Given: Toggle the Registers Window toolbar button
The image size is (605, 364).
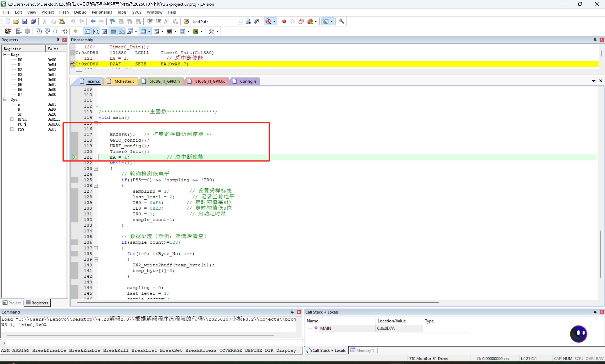Looking at the screenshot, I should pyautogui.click(x=113, y=31).
